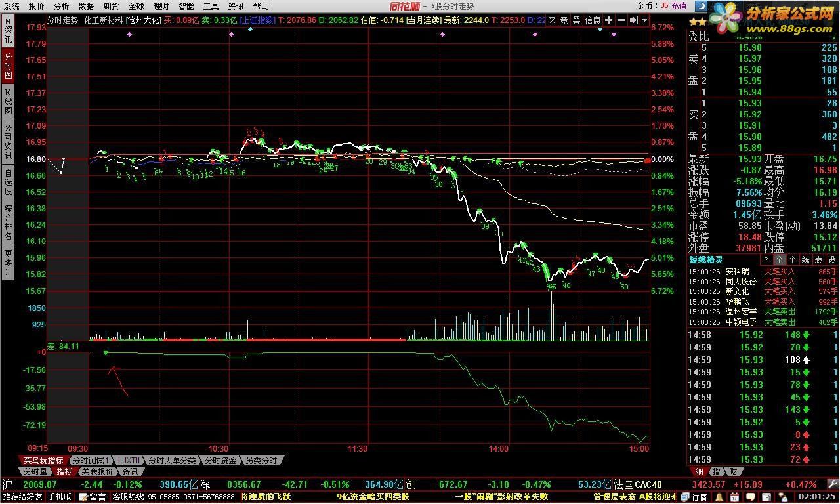Select the 全 filter in 短线精灵
This screenshot has height=504, width=840.
tap(779, 260)
